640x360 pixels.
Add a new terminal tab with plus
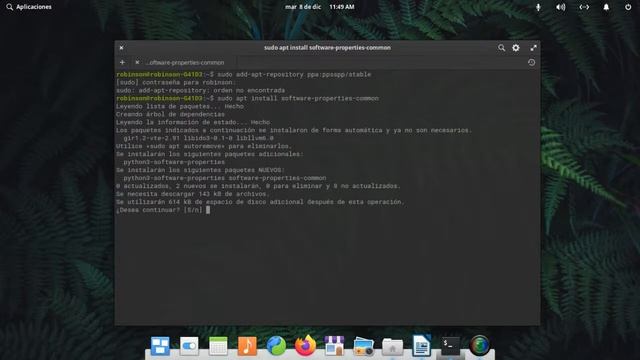[122, 62]
